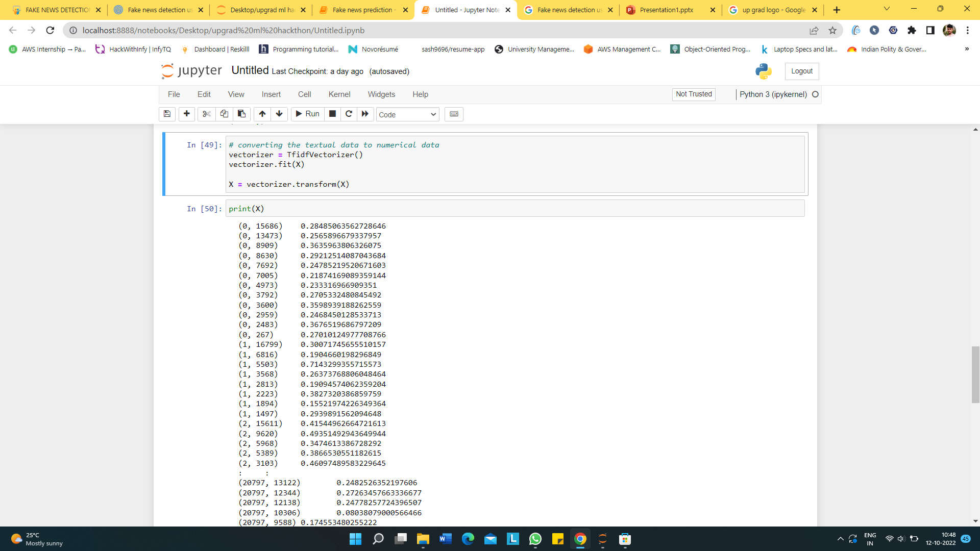Toggle the Chrome side panel
The width and height of the screenshot is (980, 551).
point(930,31)
